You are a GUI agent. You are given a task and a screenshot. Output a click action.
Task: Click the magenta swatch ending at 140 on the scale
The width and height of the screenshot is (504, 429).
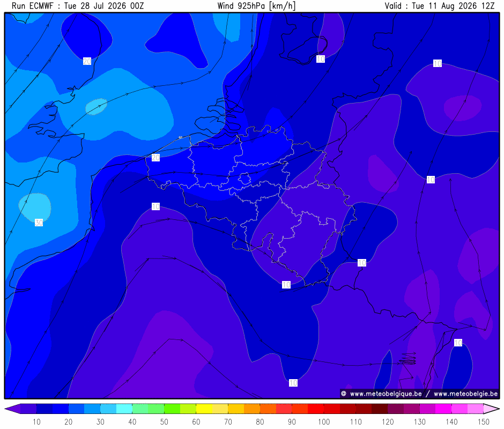(x=443, y=409)
